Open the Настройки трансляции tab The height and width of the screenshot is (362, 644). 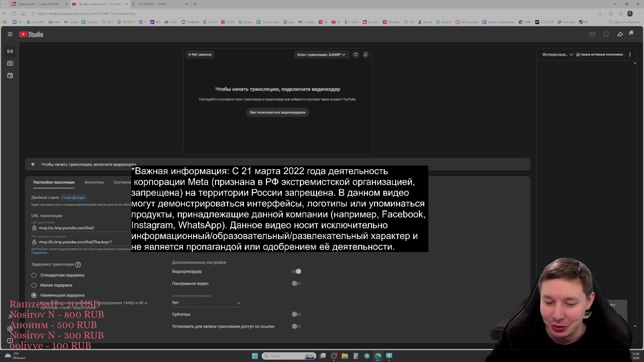click(x=54, y=182)
